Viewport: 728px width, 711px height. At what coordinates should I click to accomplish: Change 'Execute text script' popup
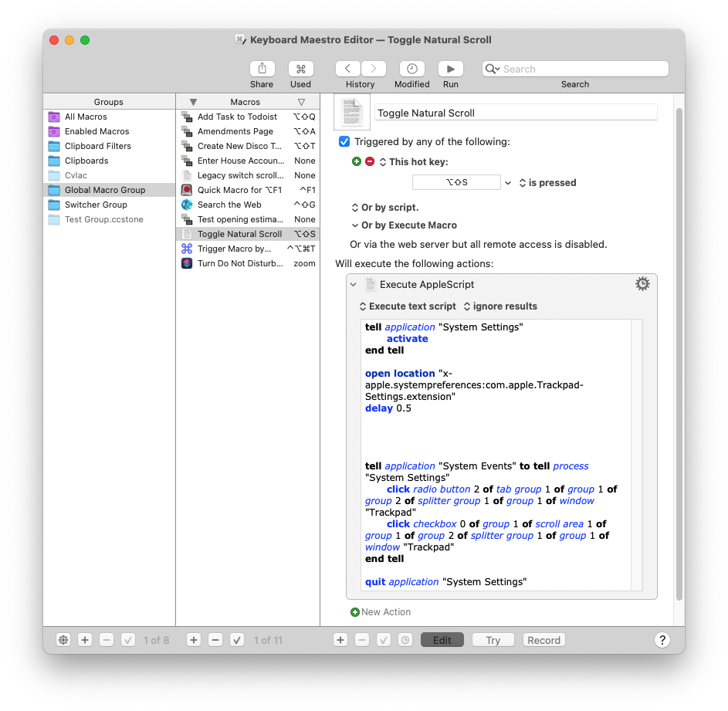[408, 306]
